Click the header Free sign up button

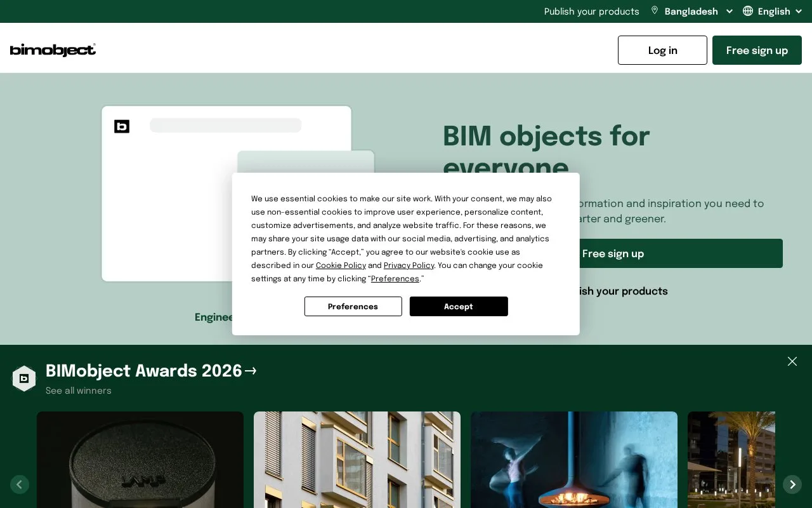757,50
